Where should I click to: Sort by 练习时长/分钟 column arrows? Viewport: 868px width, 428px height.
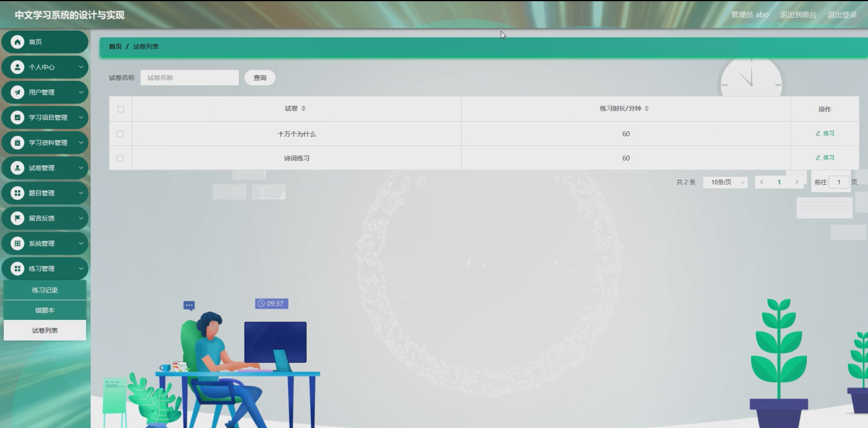click(647, 109)
